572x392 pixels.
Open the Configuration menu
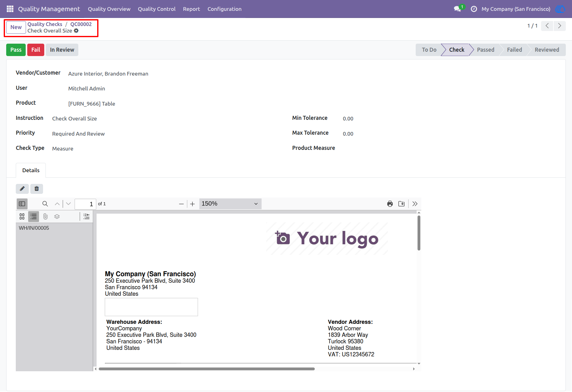(224, 9)
